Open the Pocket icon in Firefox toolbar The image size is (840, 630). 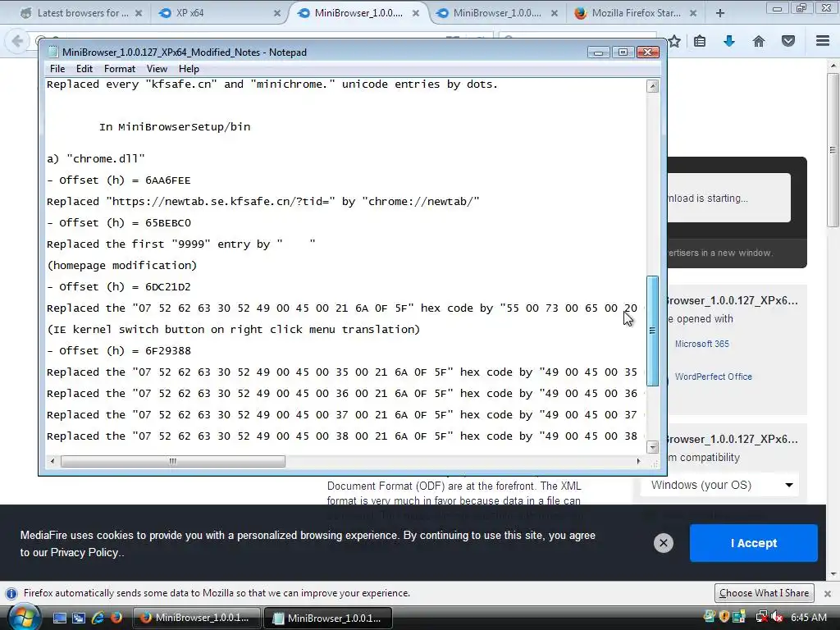pyautogui.click(x=788, y=41)
